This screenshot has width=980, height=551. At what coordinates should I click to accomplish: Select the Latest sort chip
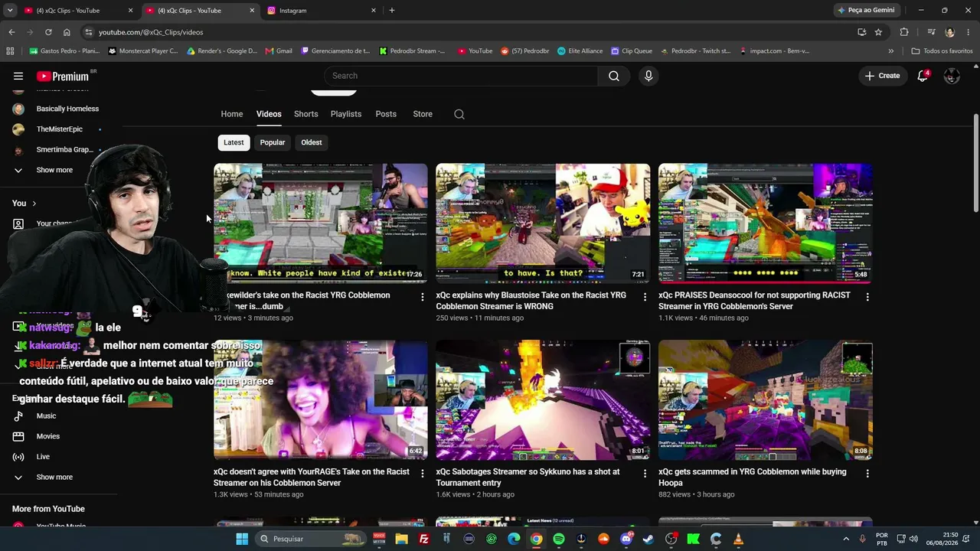234,142
